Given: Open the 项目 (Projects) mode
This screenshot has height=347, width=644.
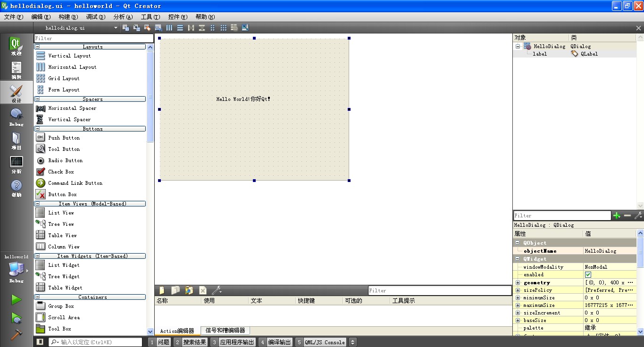Looking at the screenshot, I should (17, 140).
